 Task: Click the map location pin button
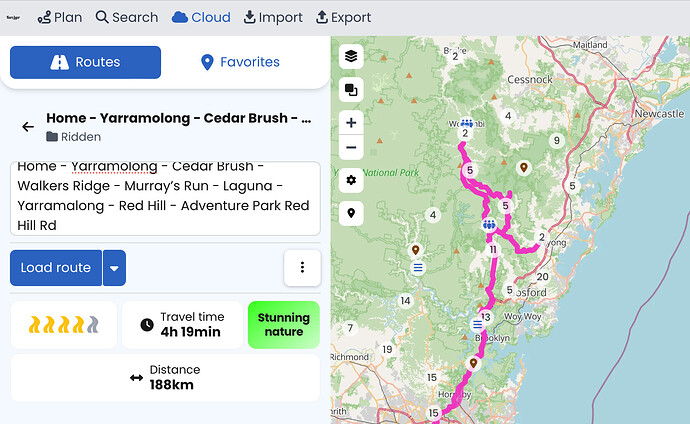[x=351, y=213]
